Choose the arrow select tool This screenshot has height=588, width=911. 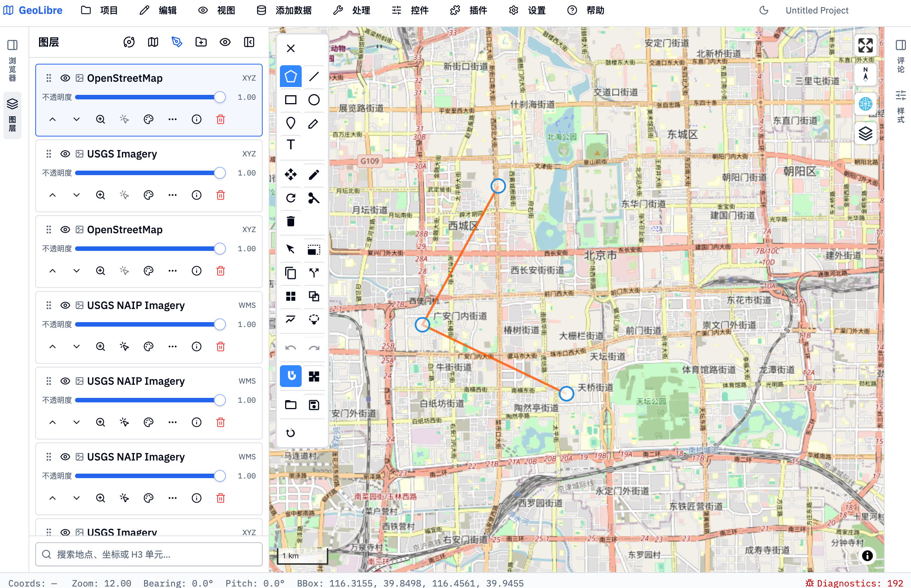click(x=291, y=250)
